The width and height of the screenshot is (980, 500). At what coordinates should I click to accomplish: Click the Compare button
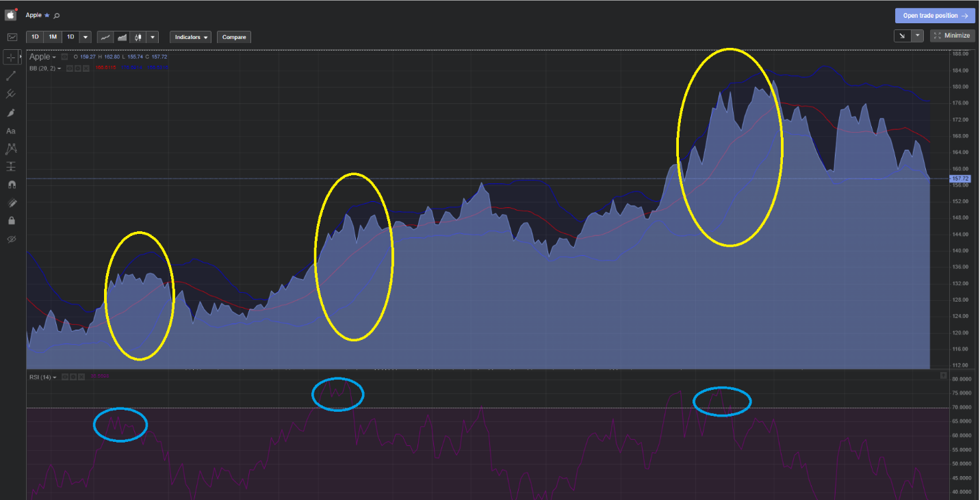coord(234,37)
